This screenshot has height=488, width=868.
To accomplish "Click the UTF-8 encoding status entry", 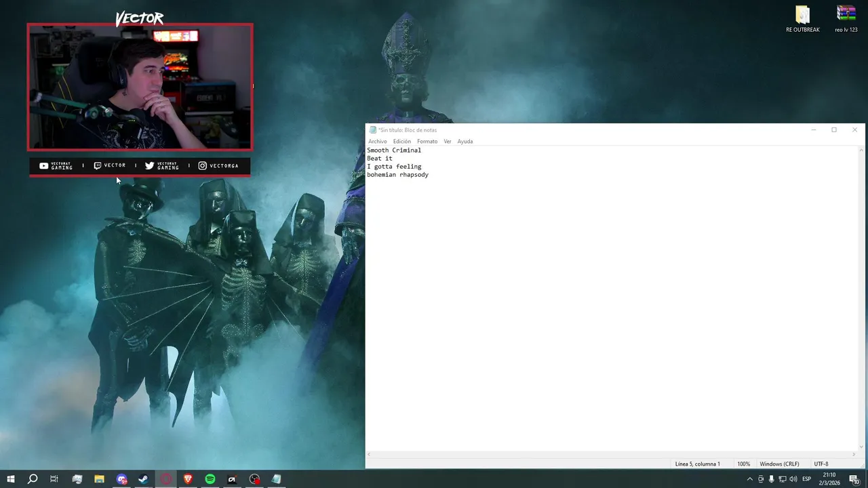I will [821, 464].
